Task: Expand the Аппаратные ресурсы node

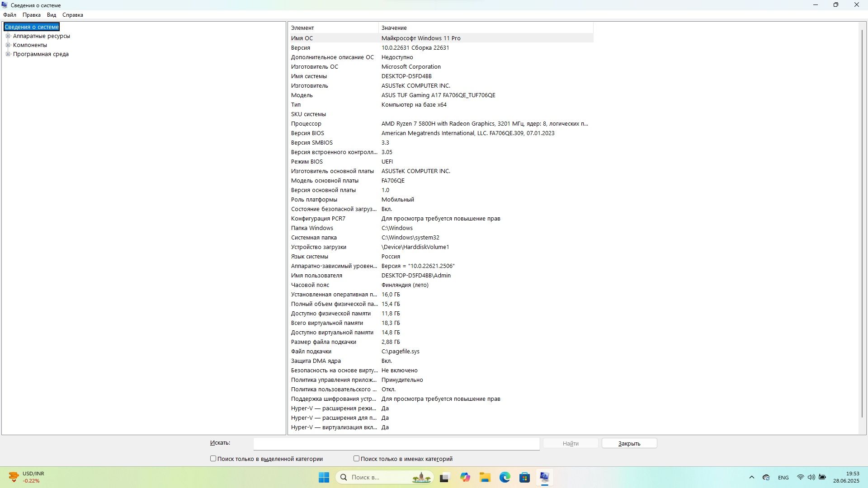Action: click(x=8, y=36)
